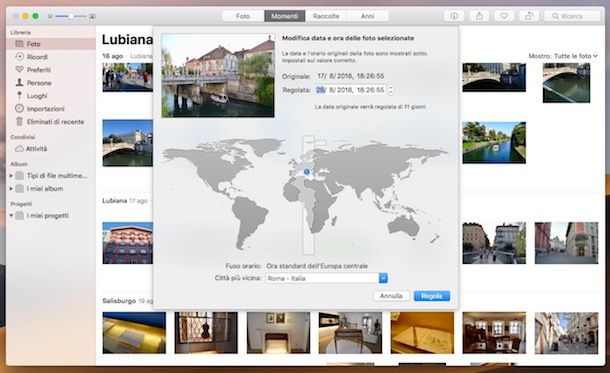The image size is (610, 373).
Task: Click the rotate icon in toolbar
Action: (x=529, y=16)
